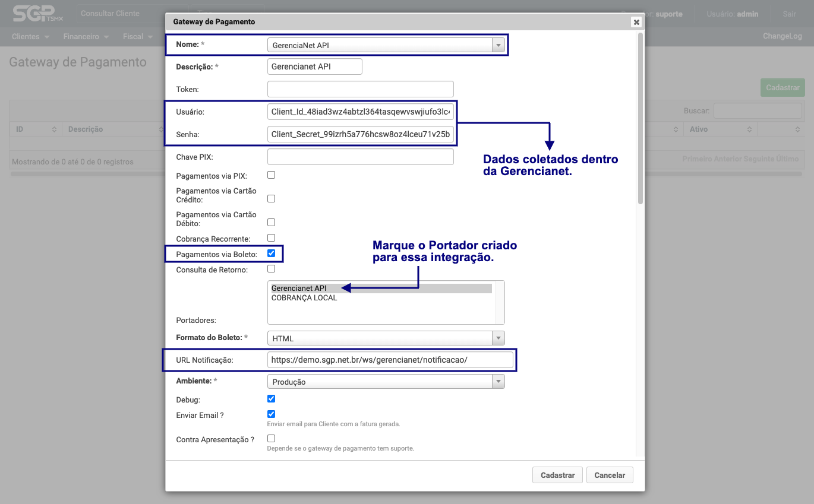Click the Senha Client_Secret field
This screenshot has height=504, width=814.
click(361, 135)
